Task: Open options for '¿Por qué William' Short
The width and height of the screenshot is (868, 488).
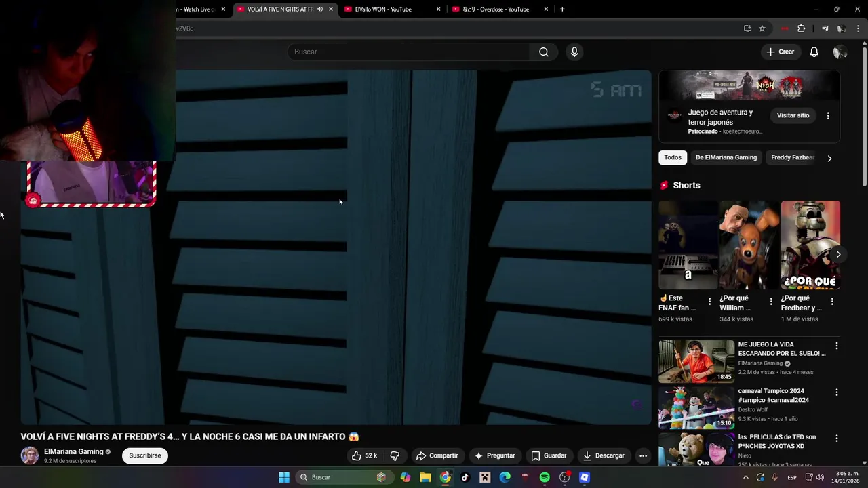Action: (770, 302)
